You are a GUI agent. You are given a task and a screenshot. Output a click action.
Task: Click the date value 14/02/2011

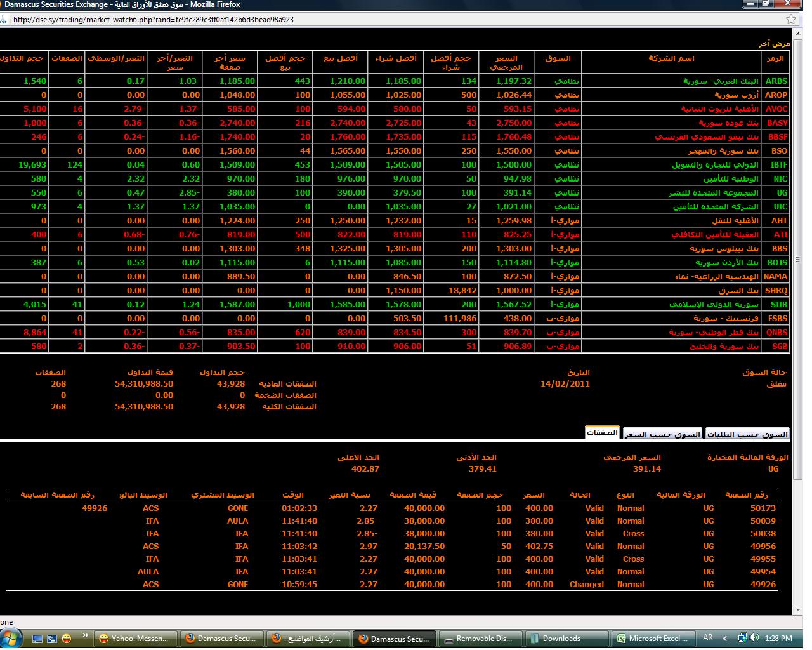(565, 384)
